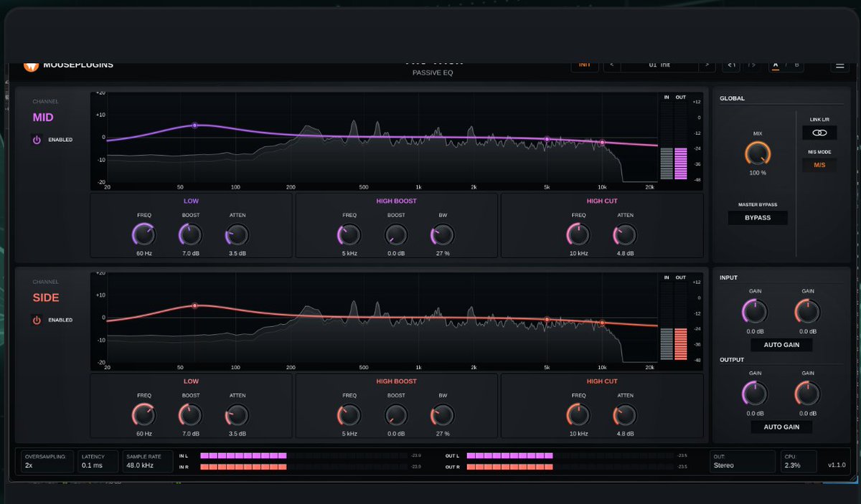This screenshot has height=504, width=861.
Task: Click the SIDE High Boost BW knob
Action: point(443,414)
